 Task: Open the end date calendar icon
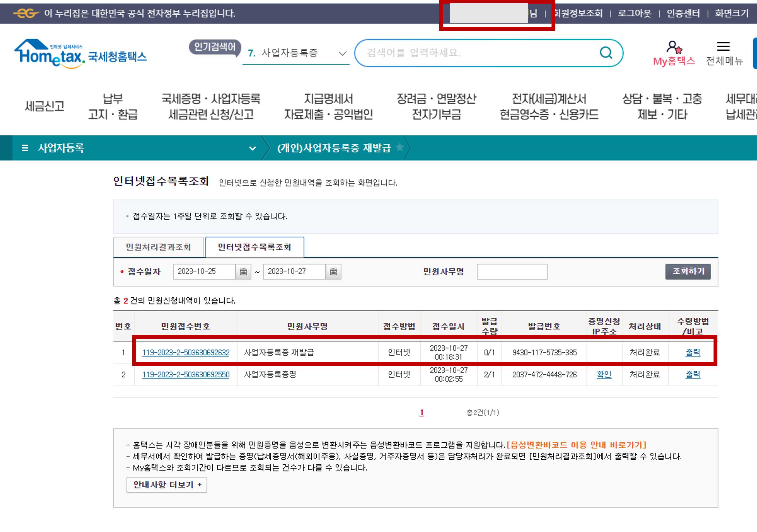pyautogui.click(x=333, y=272)
